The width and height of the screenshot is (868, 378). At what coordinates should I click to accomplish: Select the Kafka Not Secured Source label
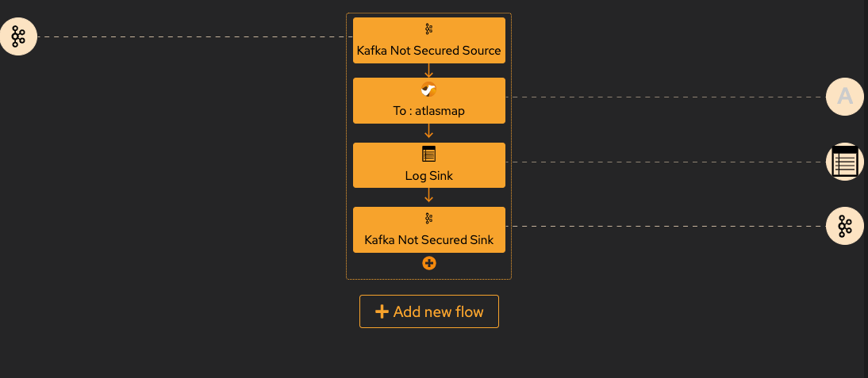click(x=428, y=51)
